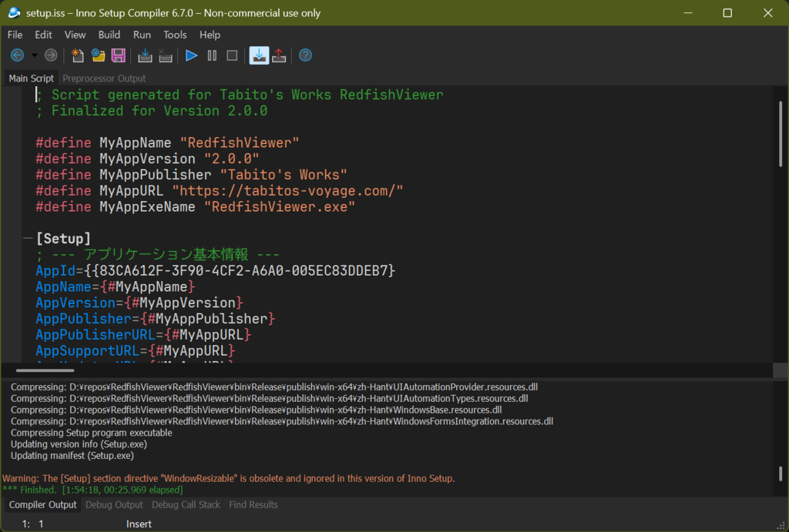Screen dimensions: 789x532
Task: Select the Main Script tab
Action: [x=31, y=79]
